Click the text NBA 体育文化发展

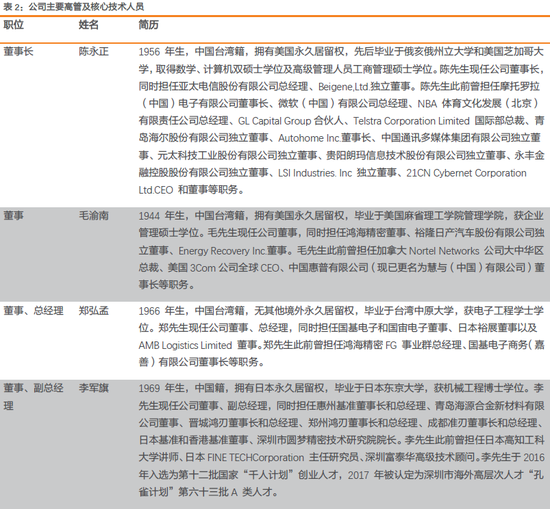pos(460,103)
